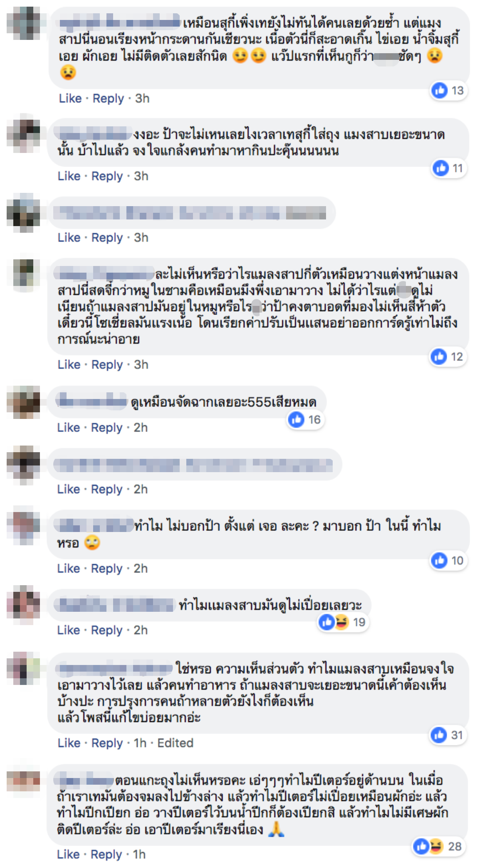Viewport: 501px width, 868px height.
Task: Reply to the comment with 11 likes
Action: (107, 176)
